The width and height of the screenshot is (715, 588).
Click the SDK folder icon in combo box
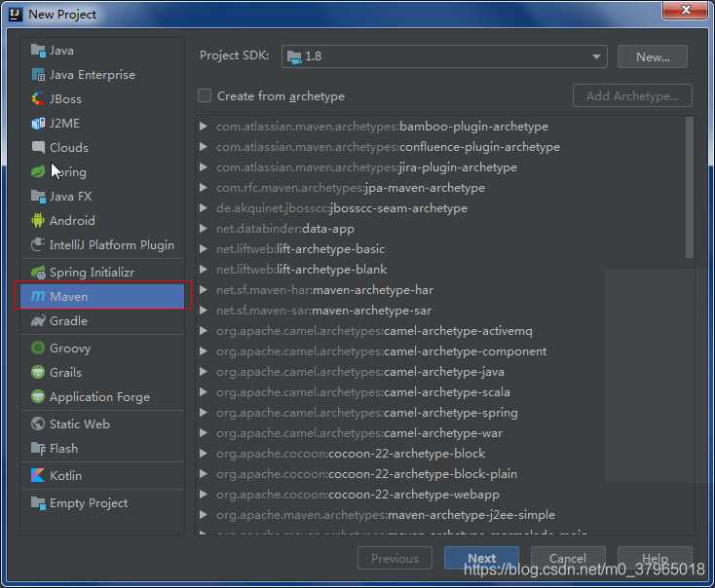[x=294, y=57]
